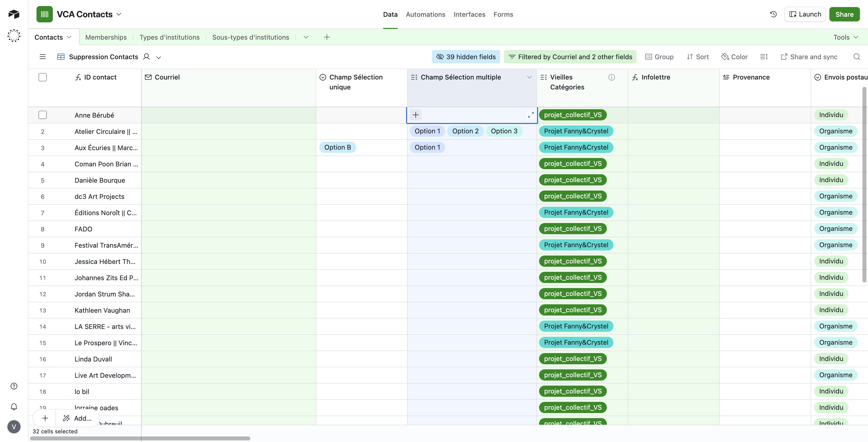Viewport: 868px width, 442px height.
Task: Open help question mark icon
Action: pyautogui.click(x=14, y=386)
